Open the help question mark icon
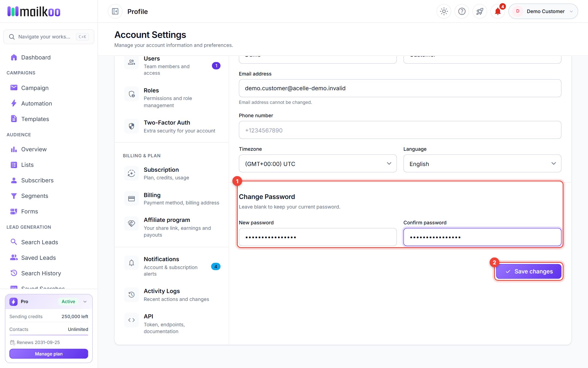The height and width of the screenshot is (368, 588). (462, 11)
